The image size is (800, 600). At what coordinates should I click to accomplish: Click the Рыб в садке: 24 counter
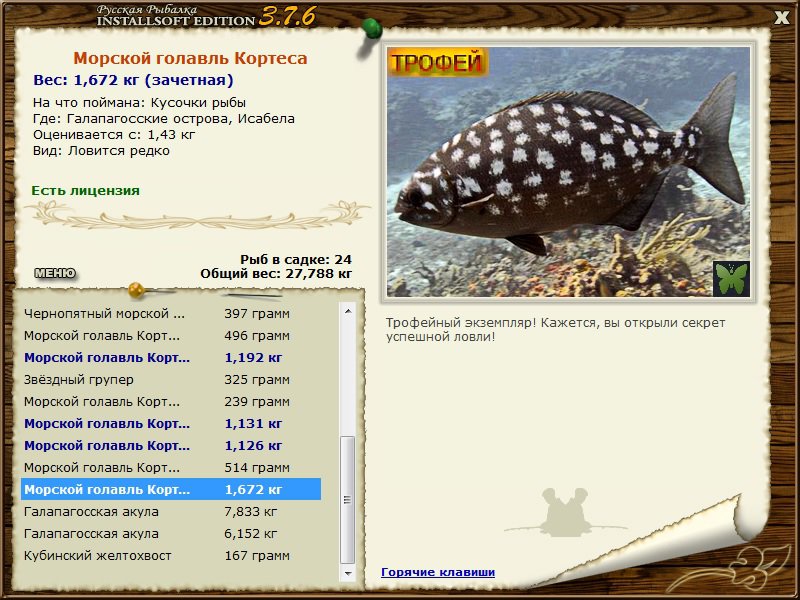click(296, 260)
